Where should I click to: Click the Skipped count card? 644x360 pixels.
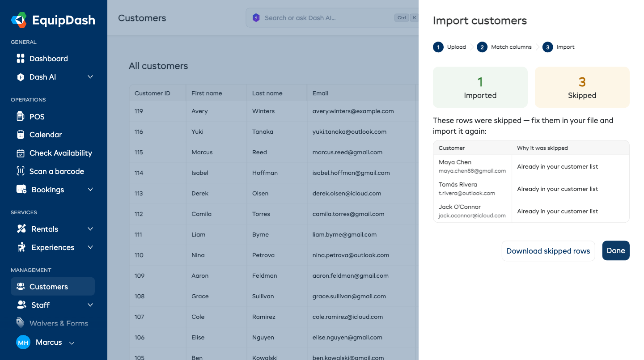[x=582, y=87]
